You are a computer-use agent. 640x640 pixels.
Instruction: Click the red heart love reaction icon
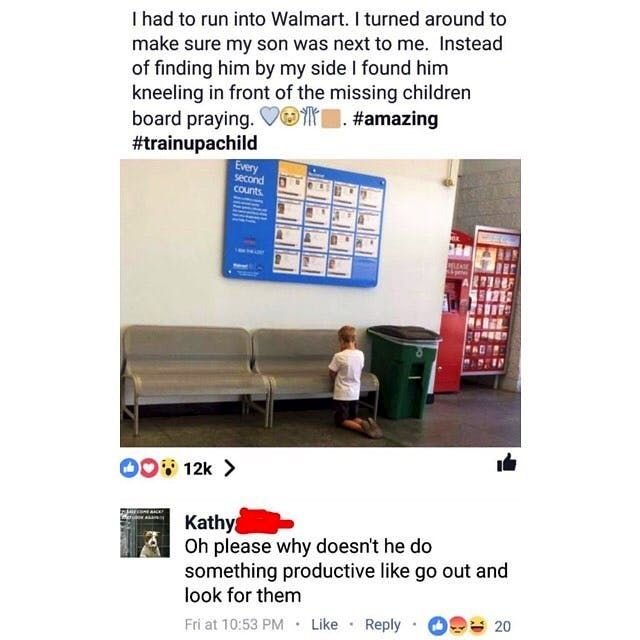pos(149,468)
